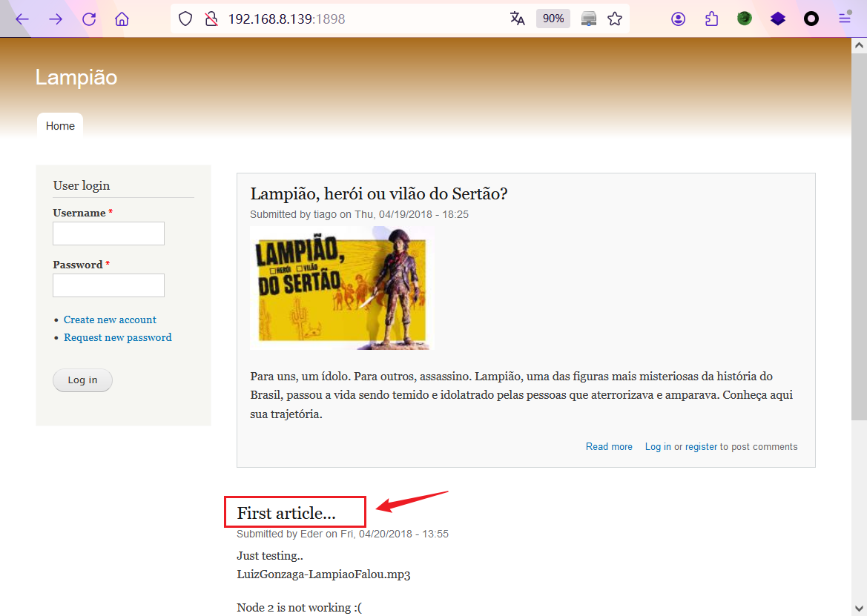Open the tracking protection shield icon

(185, 19)
